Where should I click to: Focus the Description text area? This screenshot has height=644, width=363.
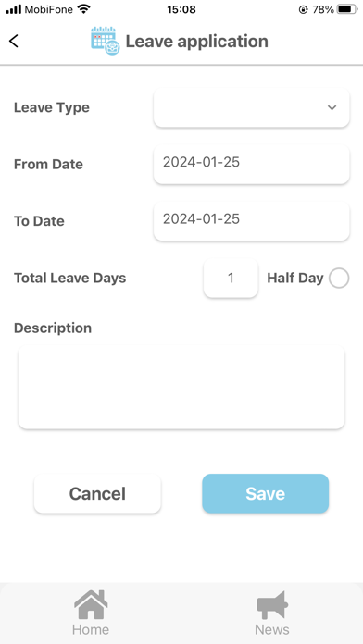181,388
